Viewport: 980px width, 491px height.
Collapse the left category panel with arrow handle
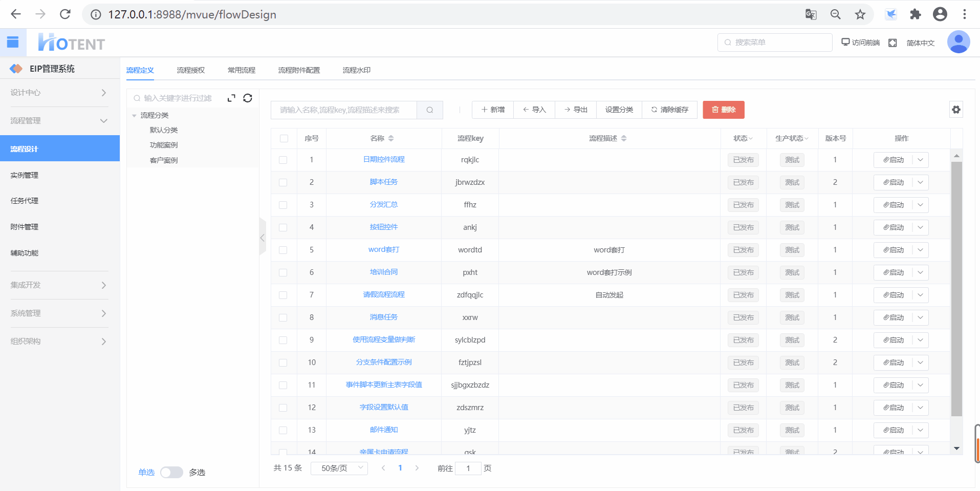pos(263,238)
